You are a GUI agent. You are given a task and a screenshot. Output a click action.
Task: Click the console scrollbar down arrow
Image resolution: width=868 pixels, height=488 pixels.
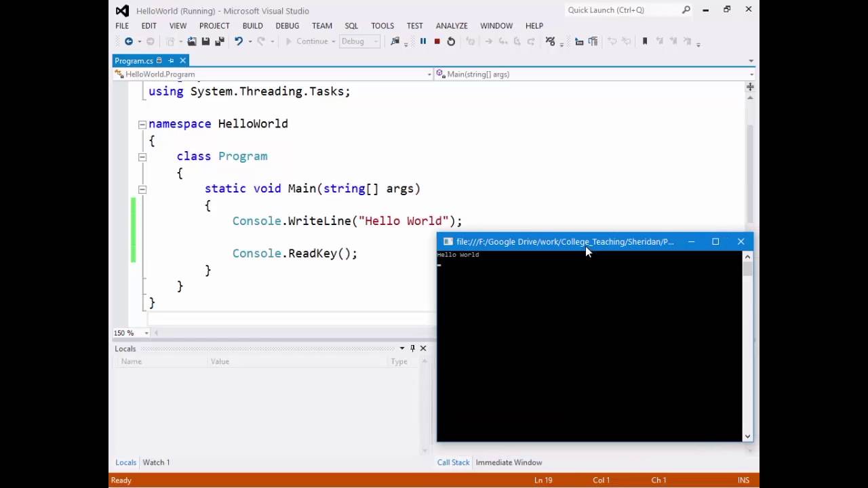click(747, 436)
